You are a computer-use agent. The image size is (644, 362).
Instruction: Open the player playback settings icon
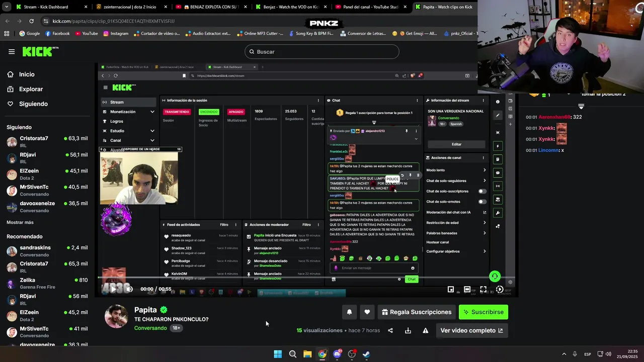click(x=499, y=289)
